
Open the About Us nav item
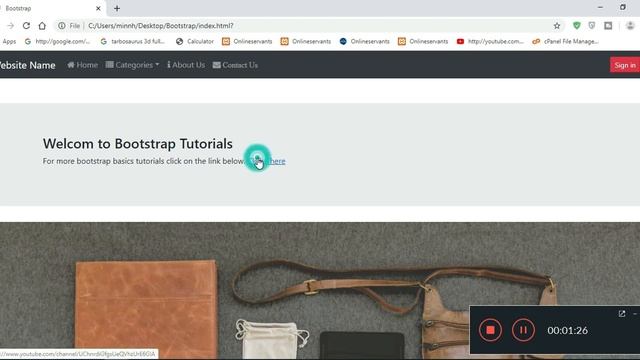(x=186, y=65)
